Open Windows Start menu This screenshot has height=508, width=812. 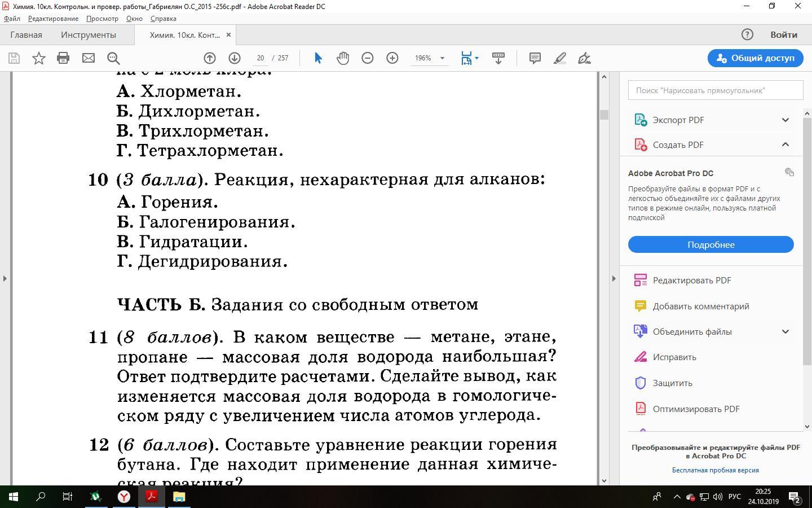coord(14,497)
